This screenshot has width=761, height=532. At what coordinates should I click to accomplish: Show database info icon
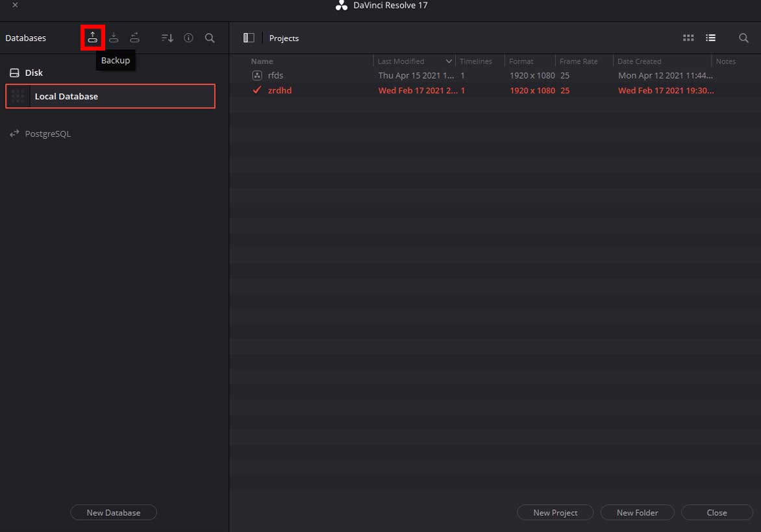coord(188,38)
